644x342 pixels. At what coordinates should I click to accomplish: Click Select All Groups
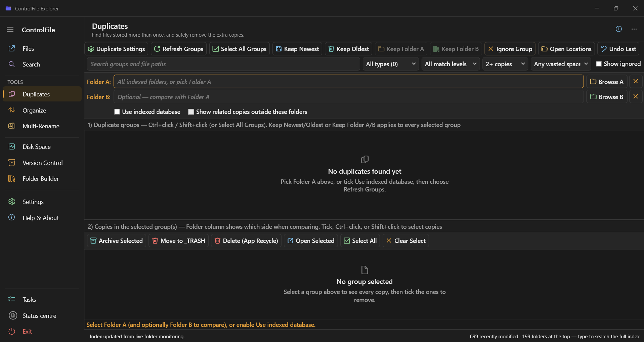click(x=240, y=49)
